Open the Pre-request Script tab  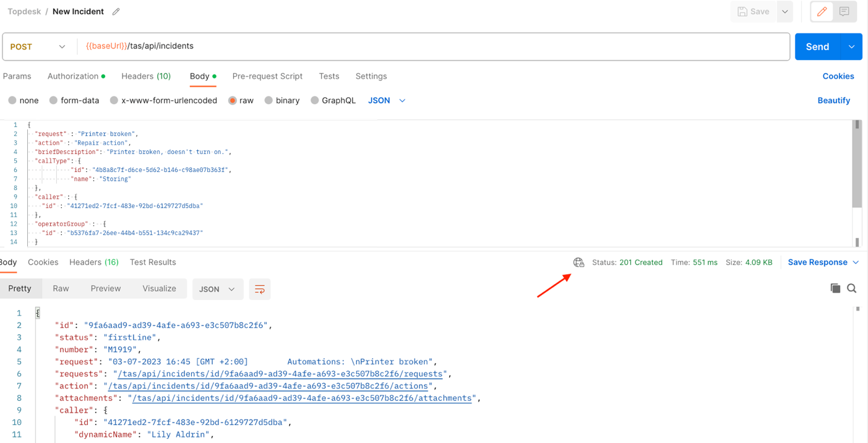click(267, 76)
